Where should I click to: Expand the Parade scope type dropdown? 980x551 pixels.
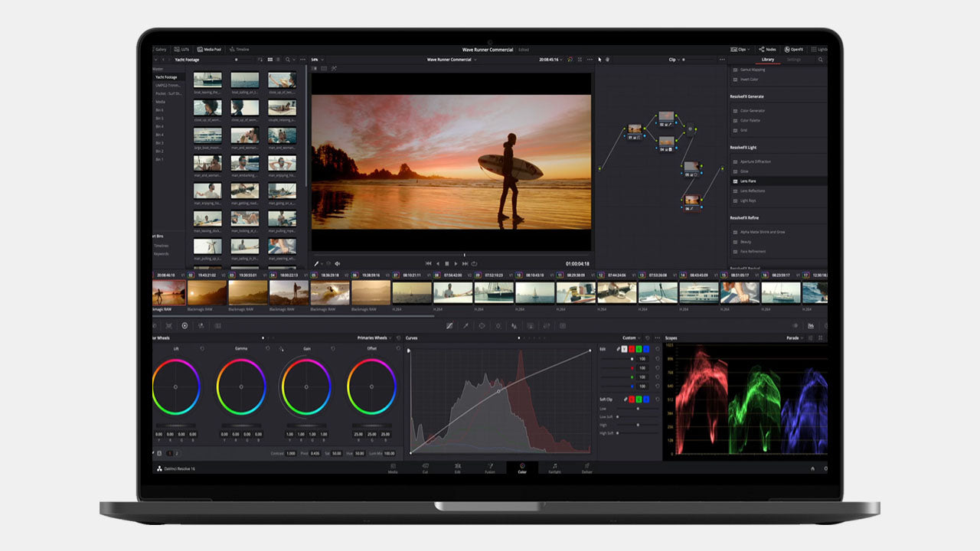pyautogui.click(x=794, y=337)
